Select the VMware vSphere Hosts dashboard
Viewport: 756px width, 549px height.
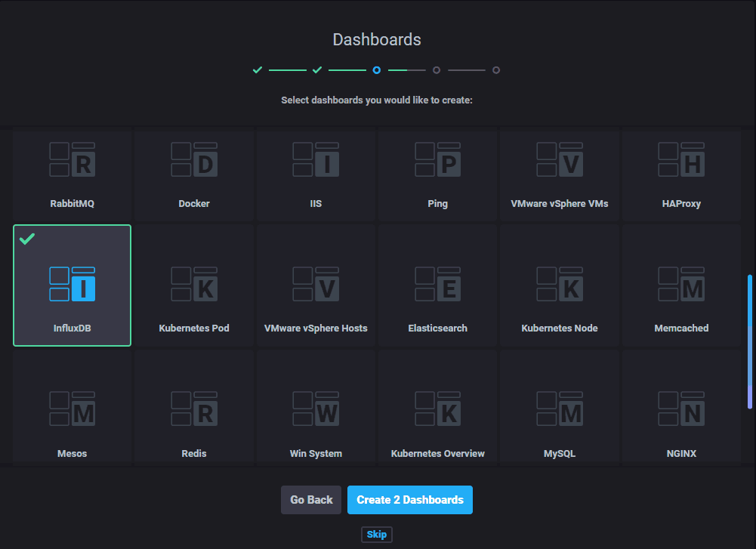coord(316,285)
